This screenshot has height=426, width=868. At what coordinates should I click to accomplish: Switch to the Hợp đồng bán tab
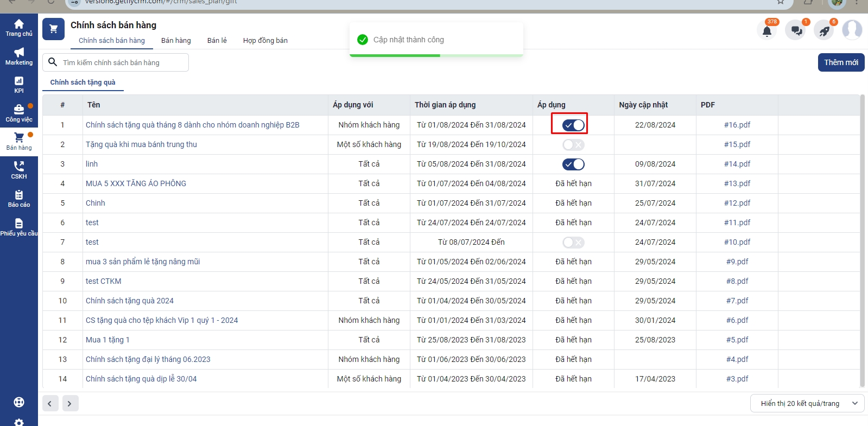(265, 41)
